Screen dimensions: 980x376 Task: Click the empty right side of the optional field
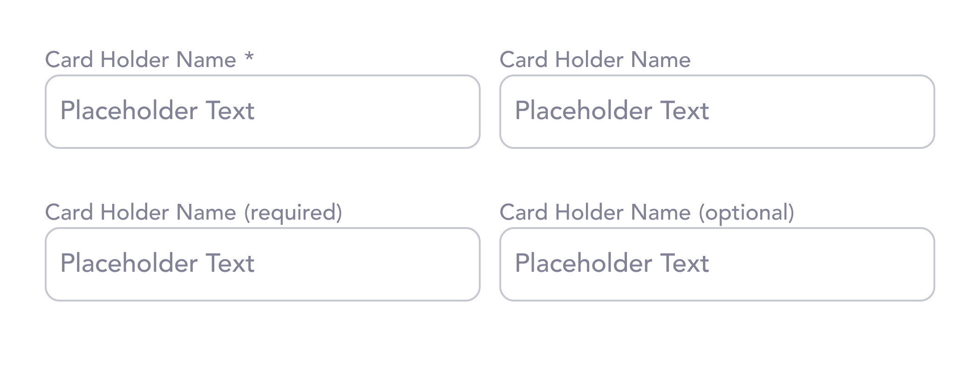click(x=823, y=264)
